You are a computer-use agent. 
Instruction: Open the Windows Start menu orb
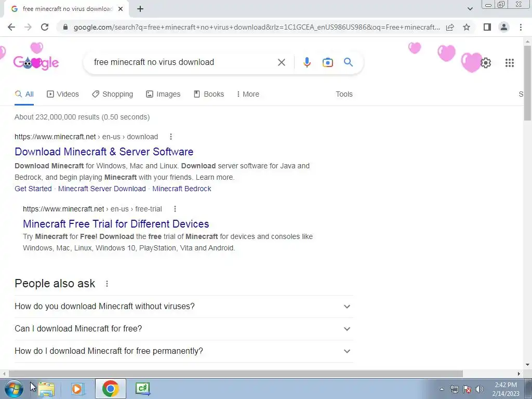(x=14, y=389)
